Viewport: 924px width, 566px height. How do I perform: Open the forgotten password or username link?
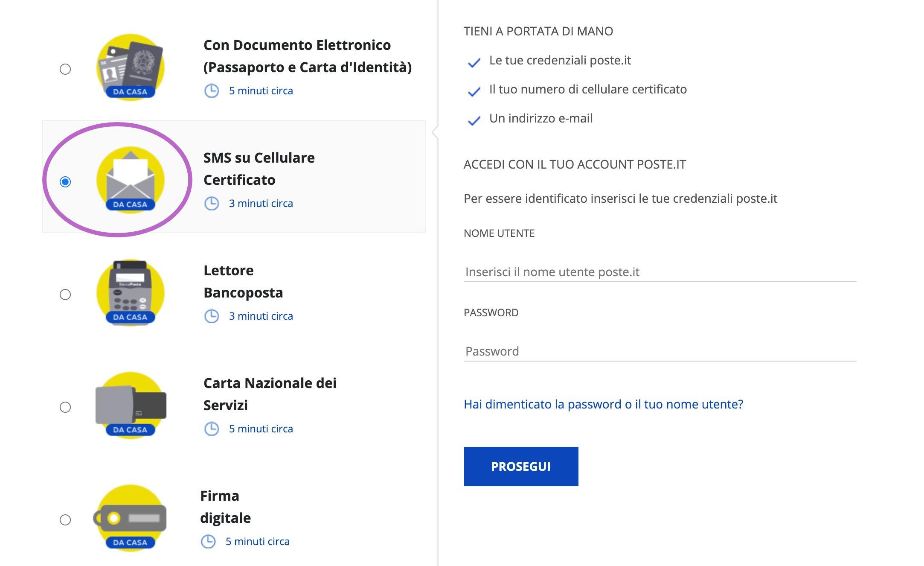(603, 404)
